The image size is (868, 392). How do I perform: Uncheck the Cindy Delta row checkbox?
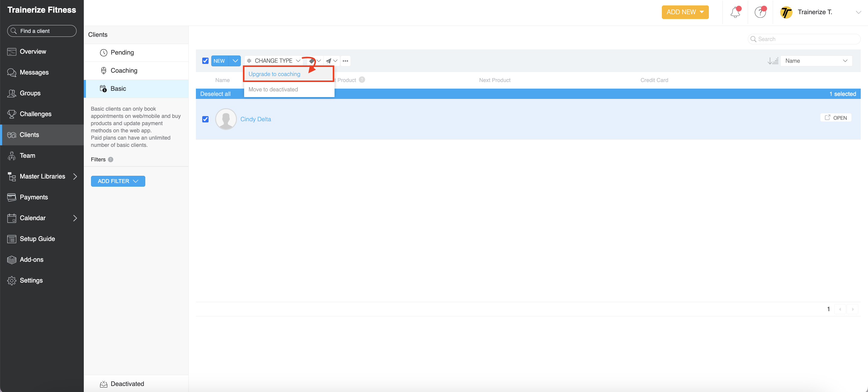(x=205, y=119)
